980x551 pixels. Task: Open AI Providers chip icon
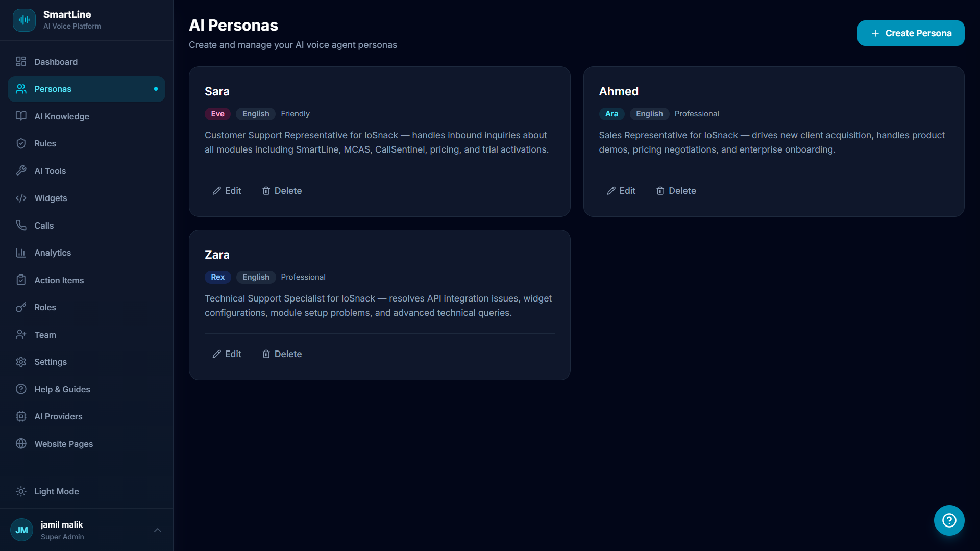tap(21, 416)
